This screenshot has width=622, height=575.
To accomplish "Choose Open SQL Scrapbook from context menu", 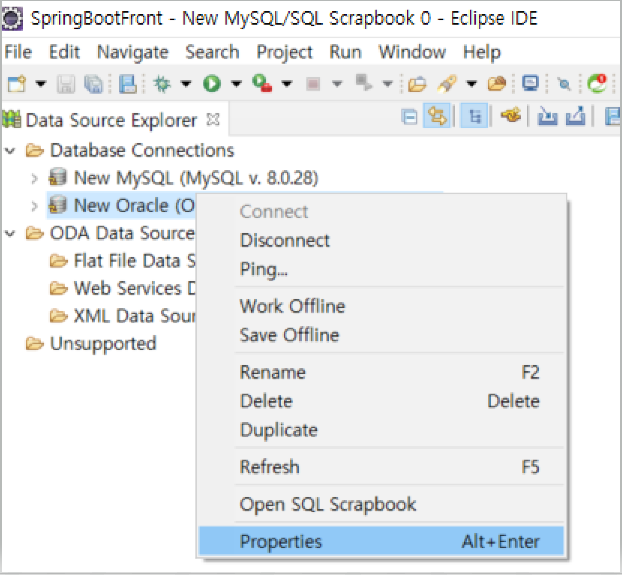I will tap(381, 504).
